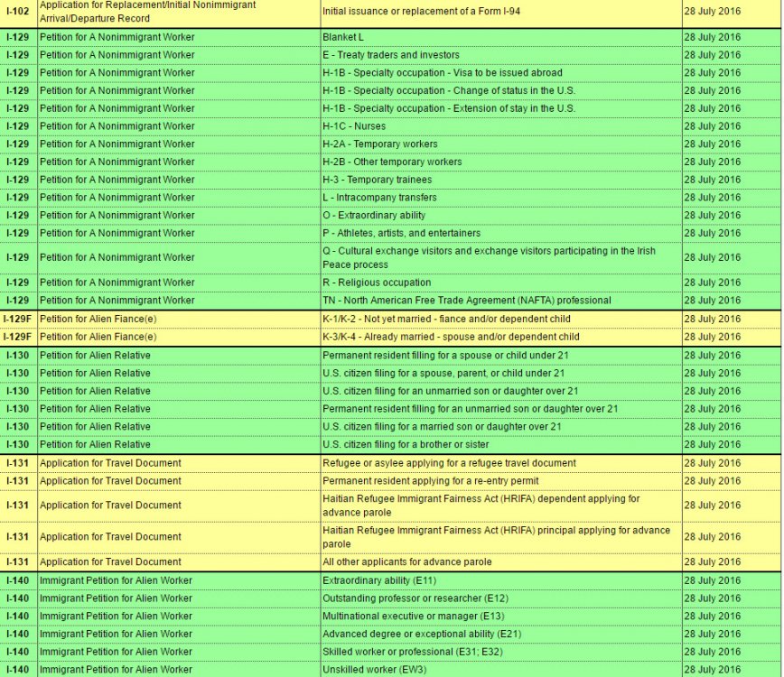Click 'Immigrant Petition for Alien Worker' in E11 row
The width and height of the screenshot is (784, 677).
pos(179,581)
